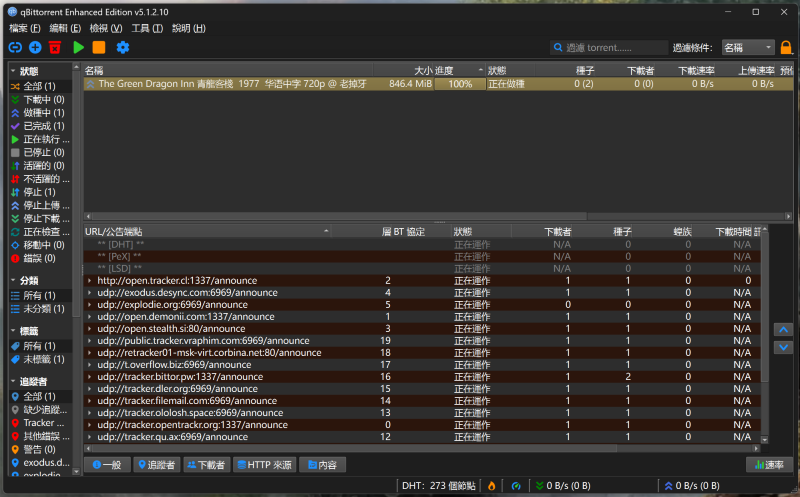Open the 編輯 (E) menu
Screen dimensions: 800x497
click(65, 29)
